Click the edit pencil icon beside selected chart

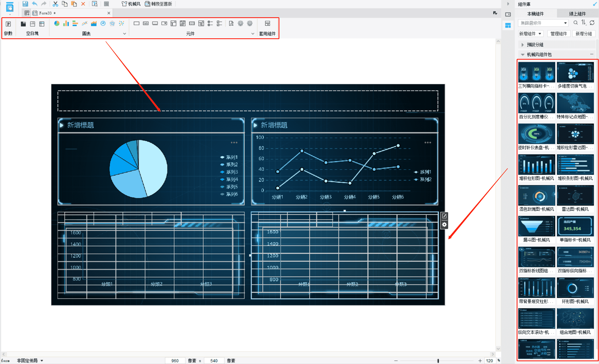tap(444, 216)
